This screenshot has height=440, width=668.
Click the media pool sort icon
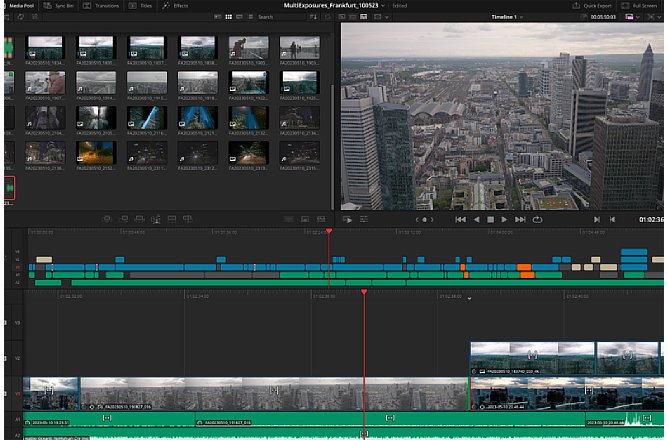[x=314, y=17]
